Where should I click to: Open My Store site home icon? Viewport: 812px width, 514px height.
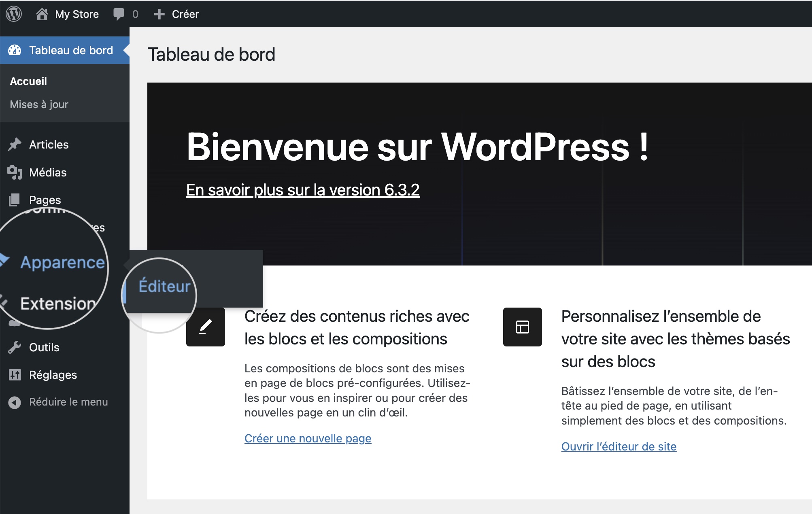click(42, 14)
